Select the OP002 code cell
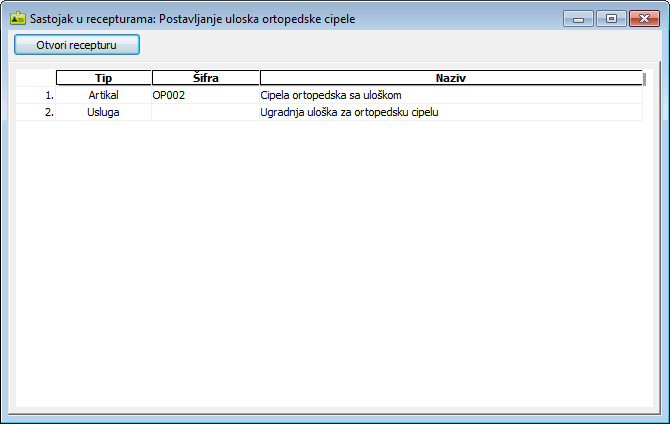This screenshot has width=670, height=424. [206, 95]
